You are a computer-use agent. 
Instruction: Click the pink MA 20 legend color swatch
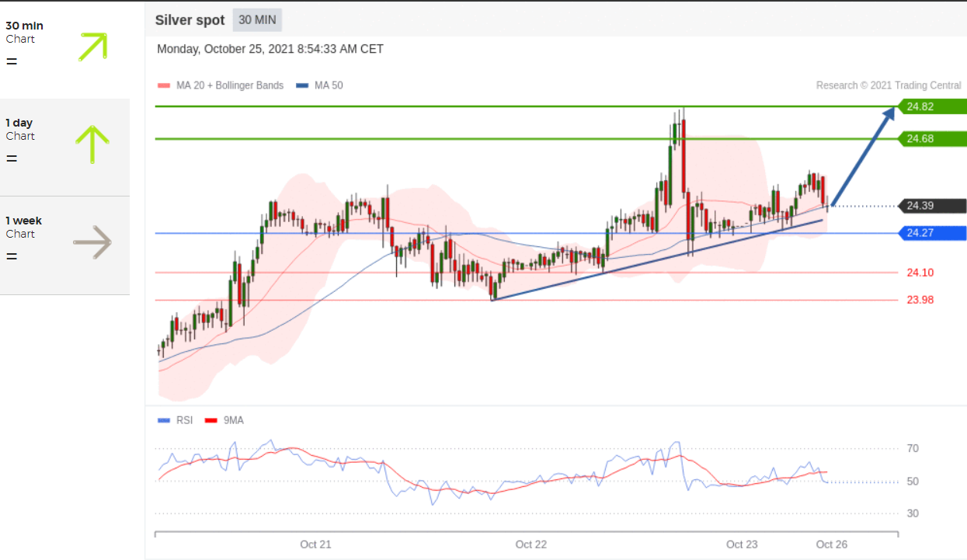coord(163,85)
